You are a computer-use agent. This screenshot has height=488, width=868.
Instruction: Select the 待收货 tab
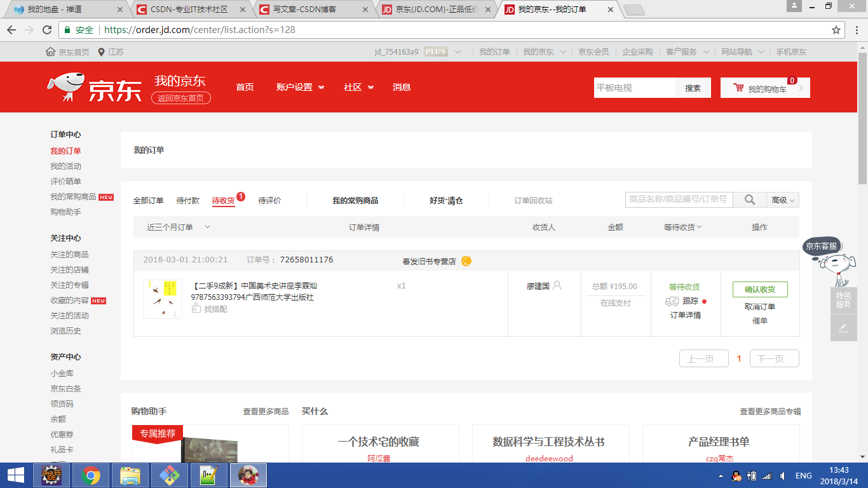coord(223,200)
